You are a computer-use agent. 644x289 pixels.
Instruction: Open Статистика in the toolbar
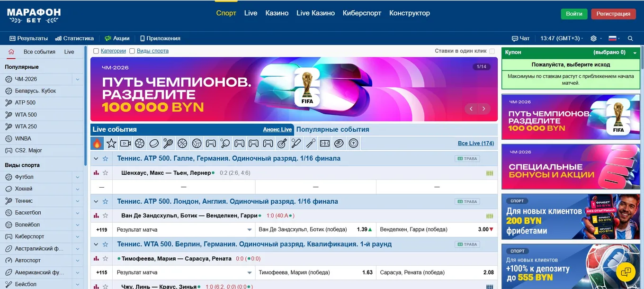coord(74,38)
